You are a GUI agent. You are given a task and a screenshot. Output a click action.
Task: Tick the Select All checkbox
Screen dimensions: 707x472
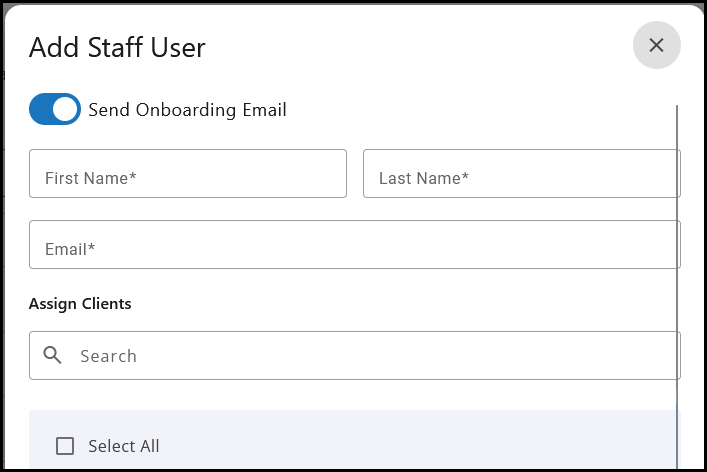65,446
